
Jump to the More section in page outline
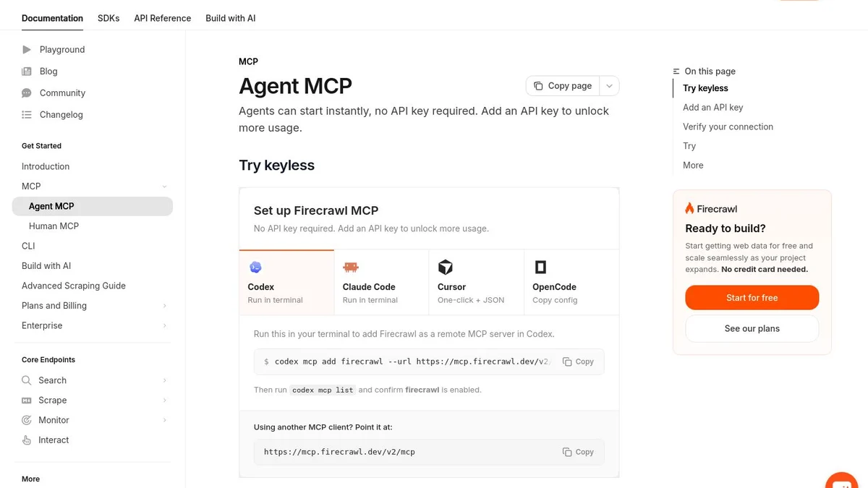click(693, 166)
